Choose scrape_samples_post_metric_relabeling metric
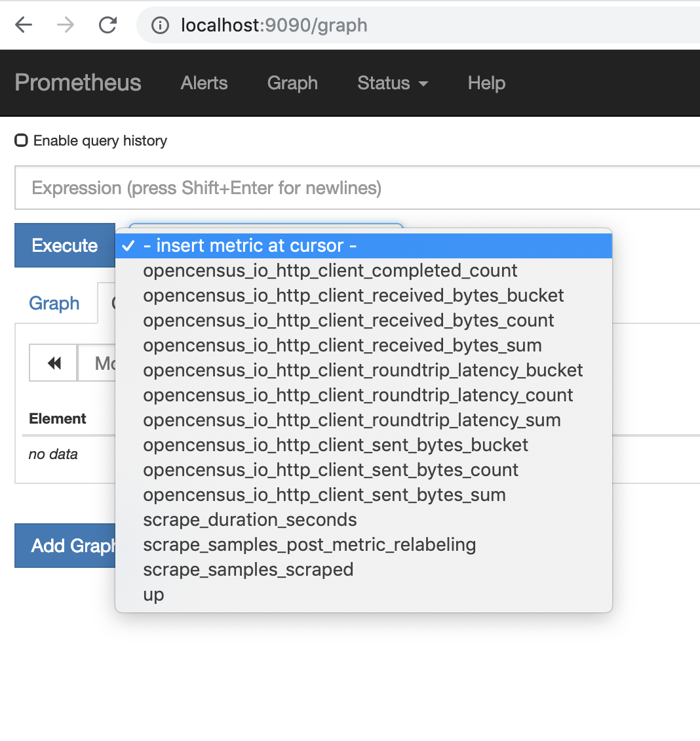This screenshot has height=741, width=700. 364,544
